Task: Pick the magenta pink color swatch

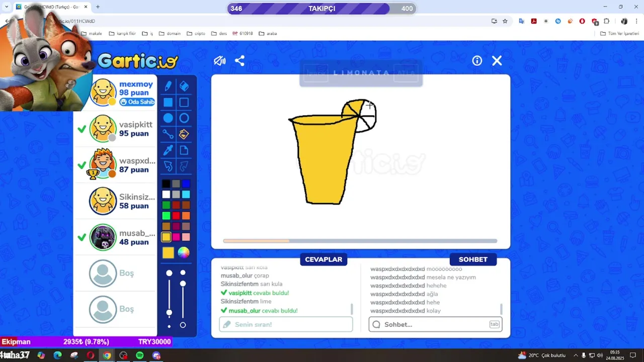Action: click(x=176, y=237)
